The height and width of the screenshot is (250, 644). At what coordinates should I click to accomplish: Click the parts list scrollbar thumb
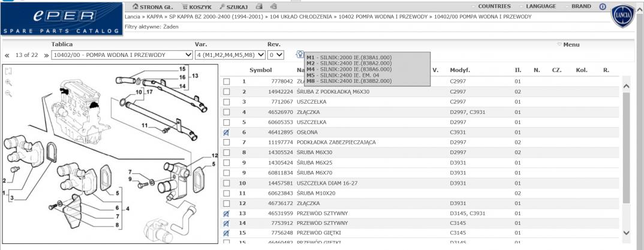pos(627,148)
